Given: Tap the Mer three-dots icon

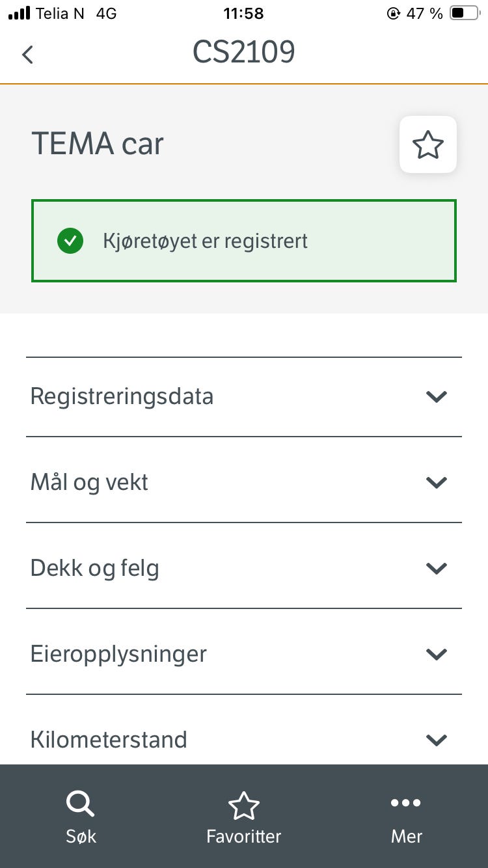Looking at the screenshot, I should [406, 804].
